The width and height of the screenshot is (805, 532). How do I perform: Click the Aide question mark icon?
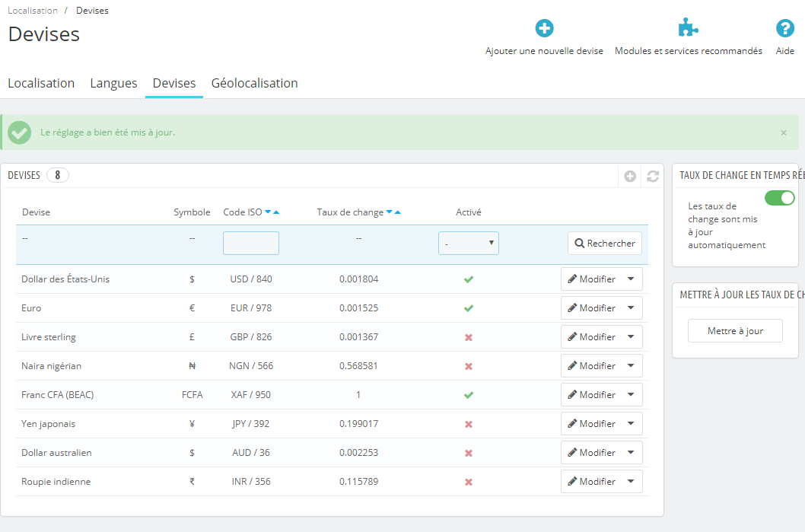[784, 29]
